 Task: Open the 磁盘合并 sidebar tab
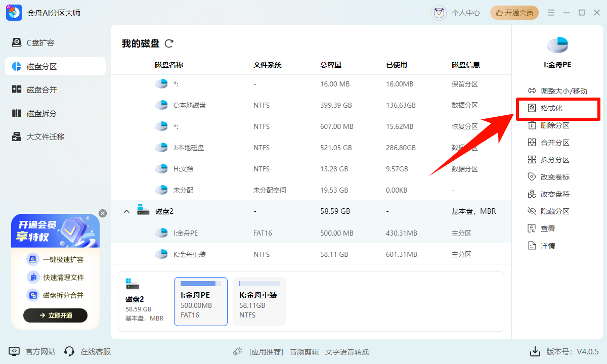pos(41,90)
